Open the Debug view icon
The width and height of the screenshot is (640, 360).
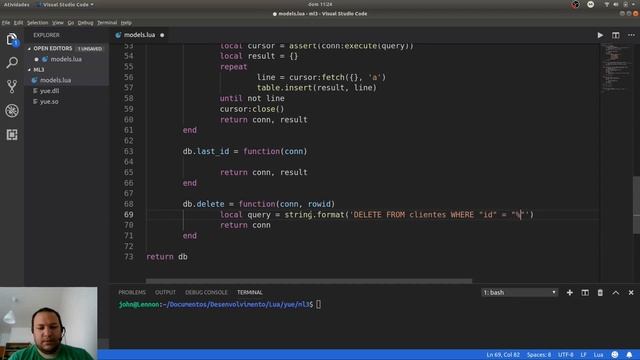(12, 111)
